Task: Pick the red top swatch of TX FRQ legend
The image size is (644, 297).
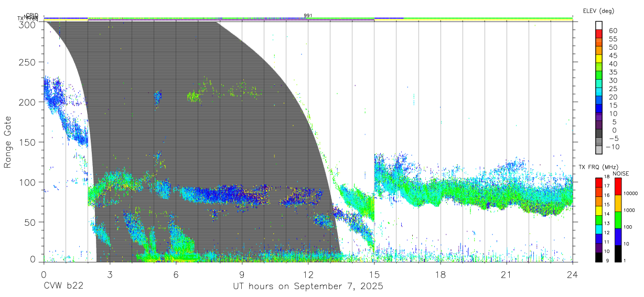Action: [x=598, y=182]
